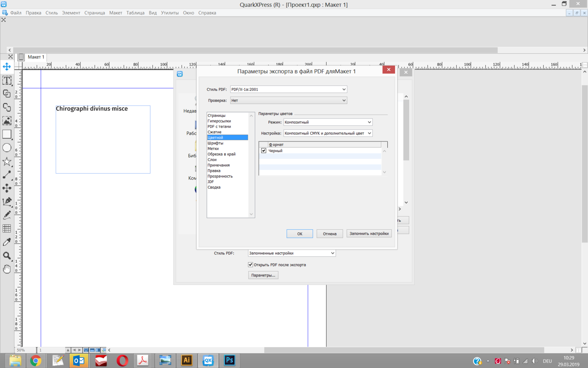Image resolution: width=588 pixels, height=368 pixels.
Task: Activate the Zoom magnifier tool
Action: tap(7, 256)
